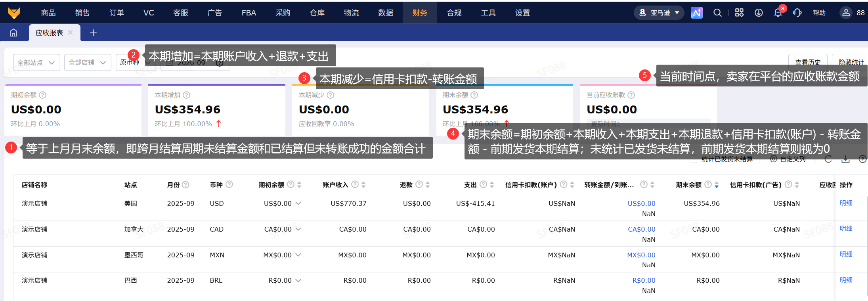Open the 财务 menu

(420, 13)
